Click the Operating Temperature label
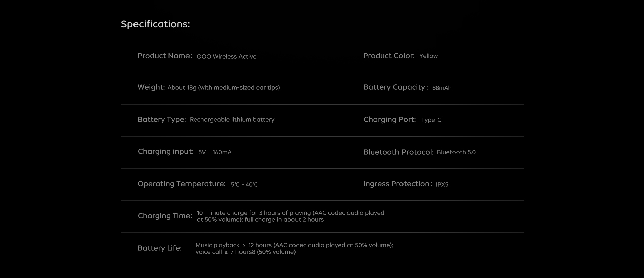The height and width of the screenshot is (278, 644). 181,184
